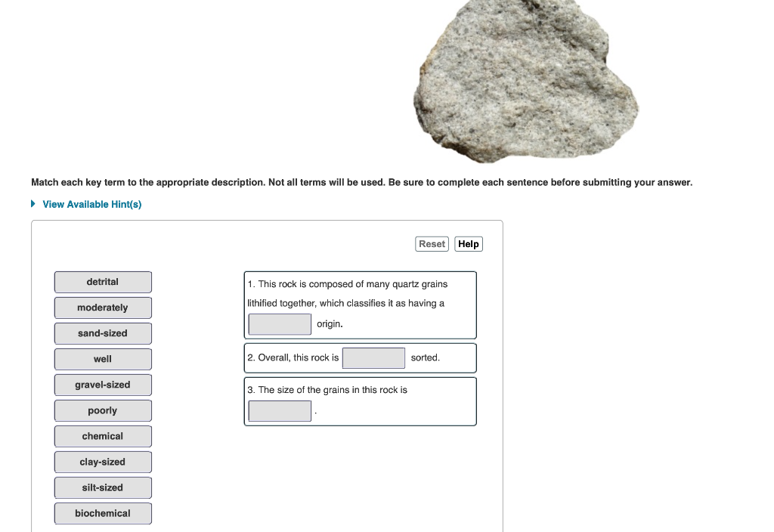The width and height of the screenshot is (774, 532).
Task: Select the silt-sized term tile
Action: (103, 487)
